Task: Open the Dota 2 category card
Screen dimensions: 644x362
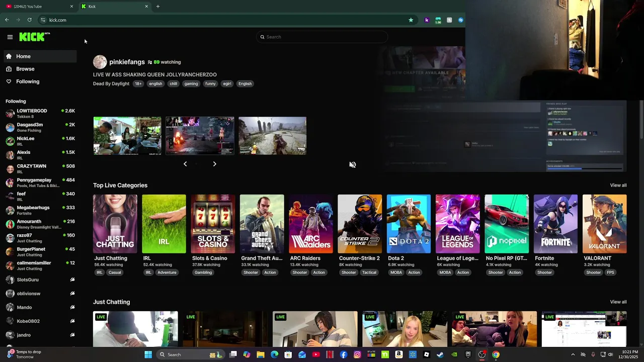Action: (409, 224)
